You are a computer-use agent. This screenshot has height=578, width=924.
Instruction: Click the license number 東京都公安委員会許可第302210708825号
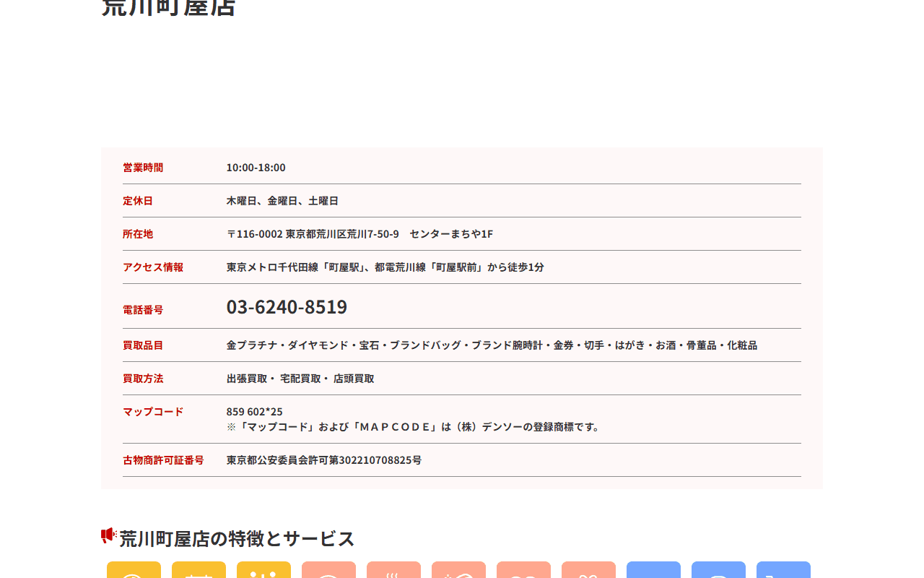[x=324, y=460]
